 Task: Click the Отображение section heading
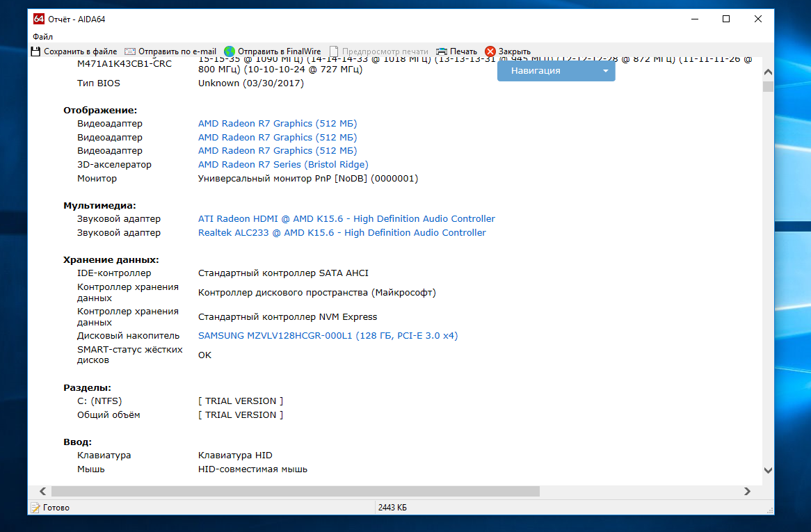point(100,110)
